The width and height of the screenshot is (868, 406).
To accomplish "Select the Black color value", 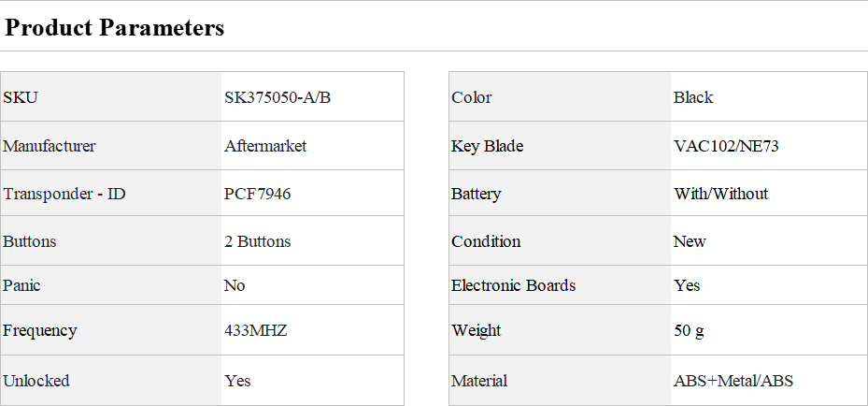I will (x=693, y=97).
